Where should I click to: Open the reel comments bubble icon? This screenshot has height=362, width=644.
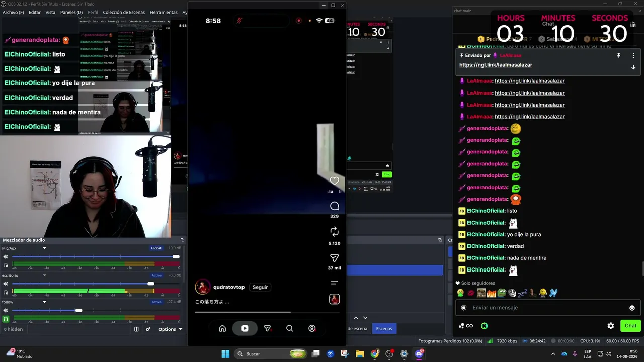click(334, 206)
